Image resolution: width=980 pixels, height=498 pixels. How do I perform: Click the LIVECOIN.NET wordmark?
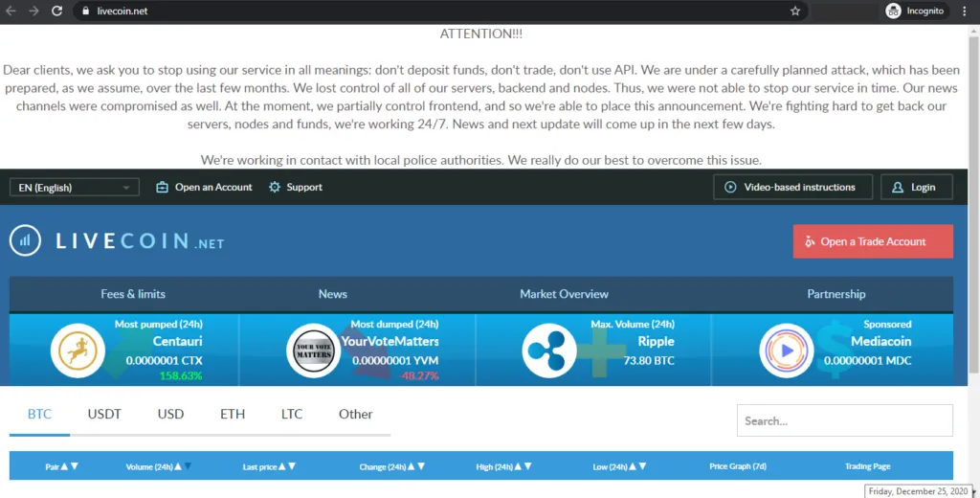coord(140,241)
